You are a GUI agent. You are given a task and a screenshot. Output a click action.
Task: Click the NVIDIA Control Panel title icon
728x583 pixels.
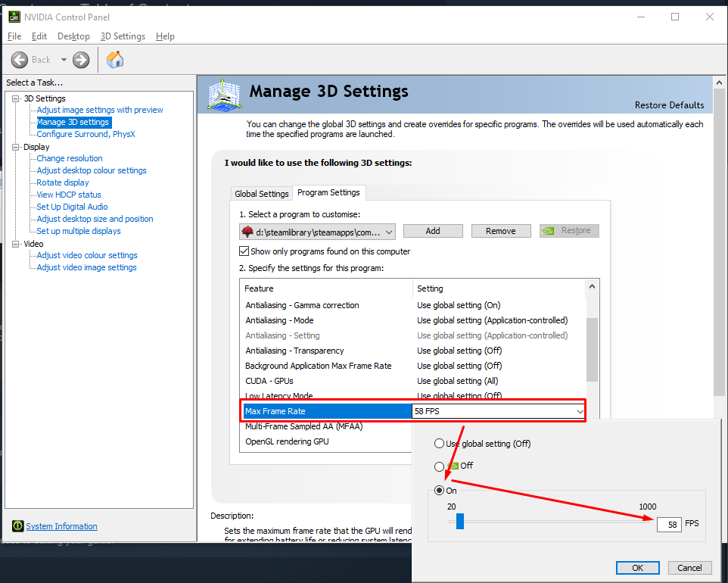[x=14, y=17]
